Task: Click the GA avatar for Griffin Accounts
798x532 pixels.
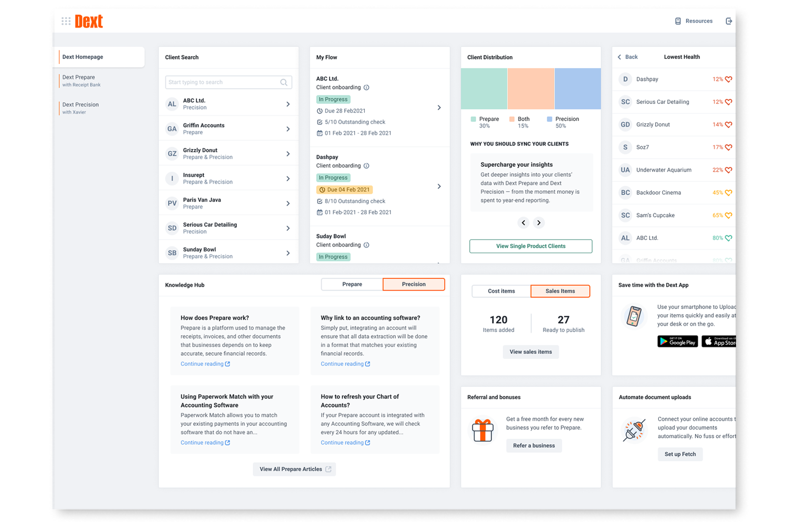Action: [172, 129]
